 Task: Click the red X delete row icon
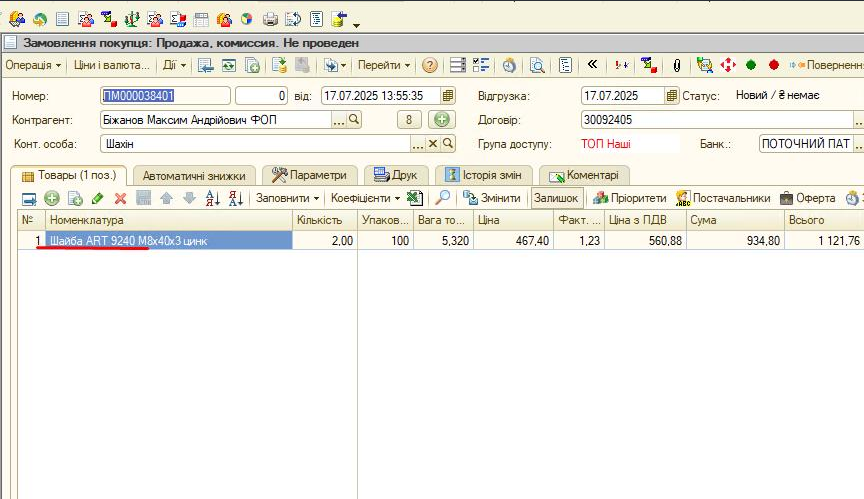[120, 198]
